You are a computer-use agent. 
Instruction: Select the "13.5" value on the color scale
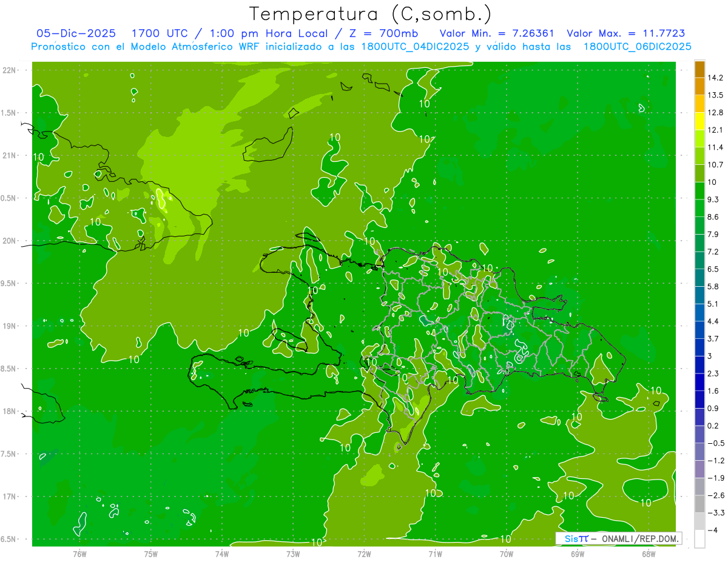(x=716, y=95)
